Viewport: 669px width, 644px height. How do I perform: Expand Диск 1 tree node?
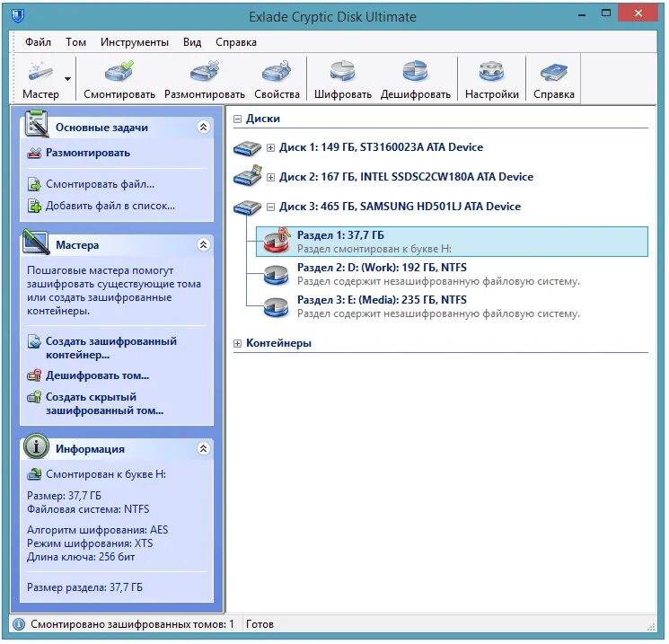(270, 147)
